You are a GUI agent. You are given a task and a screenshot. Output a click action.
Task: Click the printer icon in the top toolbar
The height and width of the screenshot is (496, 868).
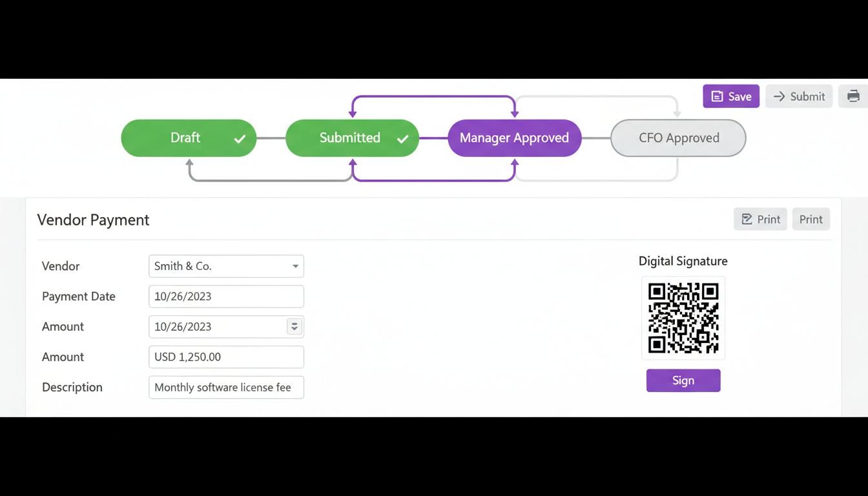pyautogui.click(x=853, y=96)
